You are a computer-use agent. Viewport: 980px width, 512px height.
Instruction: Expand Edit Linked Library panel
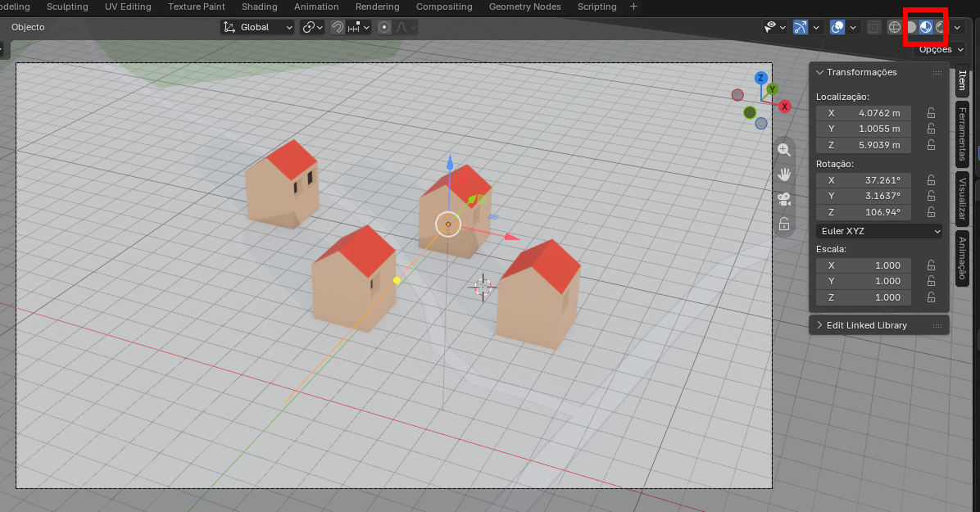[819, 325]
